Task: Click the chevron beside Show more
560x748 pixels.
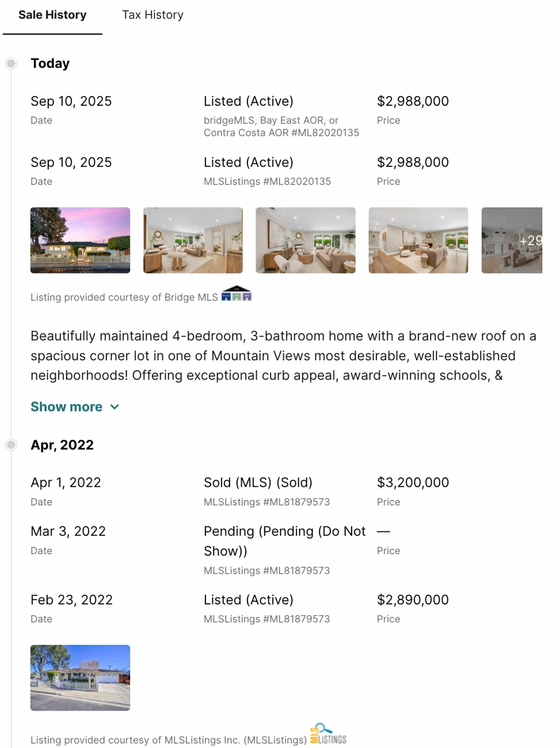Action: click(x=115, y=407)
